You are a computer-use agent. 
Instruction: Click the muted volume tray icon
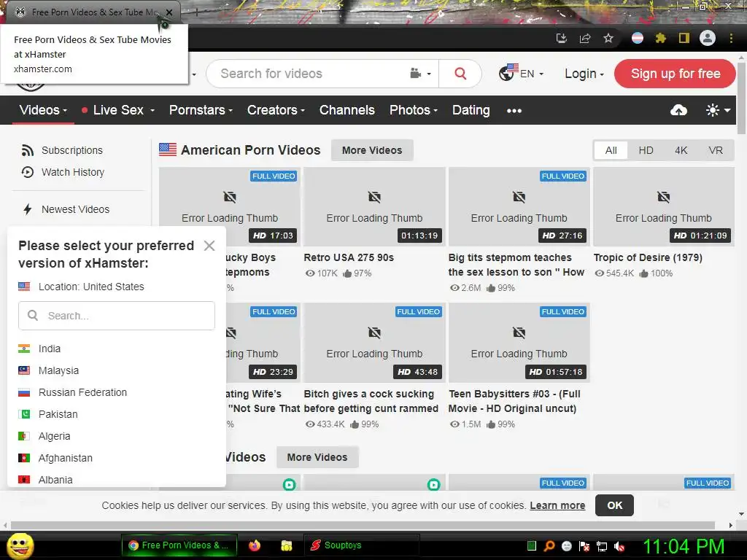pyautogui.click(x=620, y=546)
